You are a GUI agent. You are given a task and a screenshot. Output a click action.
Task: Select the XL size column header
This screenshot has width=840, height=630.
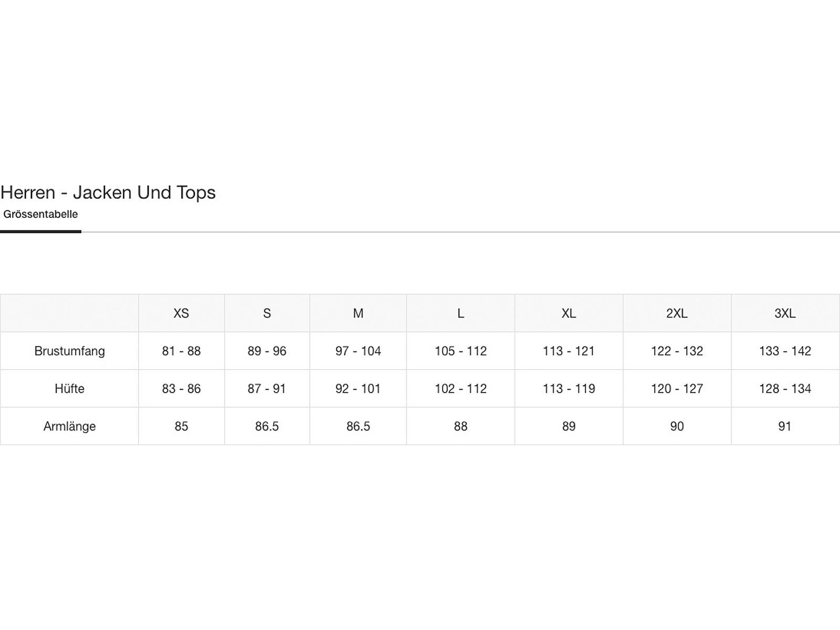point(569,313)
